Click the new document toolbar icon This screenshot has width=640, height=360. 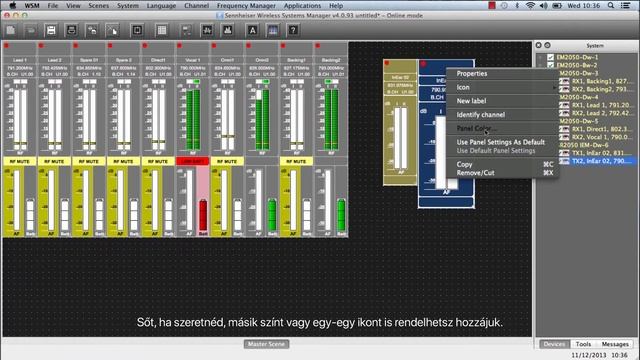(x=11, y=30)
